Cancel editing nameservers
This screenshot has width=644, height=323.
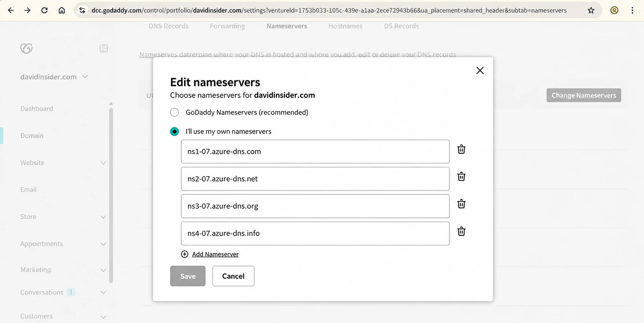pyautogui.click(x=233, y=276)
